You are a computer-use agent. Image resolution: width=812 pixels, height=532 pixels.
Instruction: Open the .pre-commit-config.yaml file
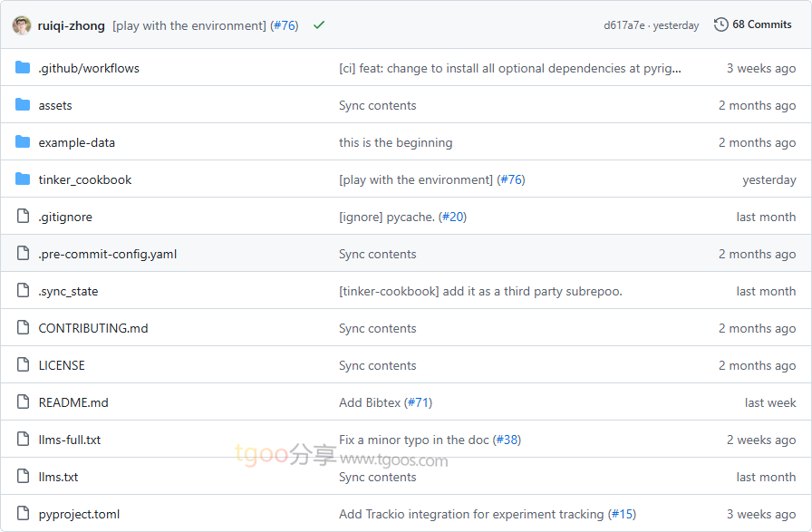tap(107, 254)
